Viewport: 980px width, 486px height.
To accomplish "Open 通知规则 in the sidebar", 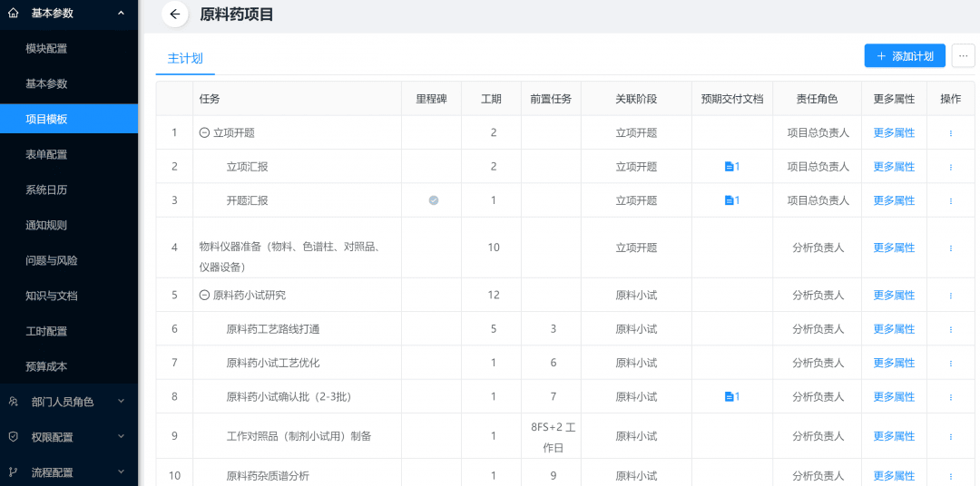I will click(69, 225).
